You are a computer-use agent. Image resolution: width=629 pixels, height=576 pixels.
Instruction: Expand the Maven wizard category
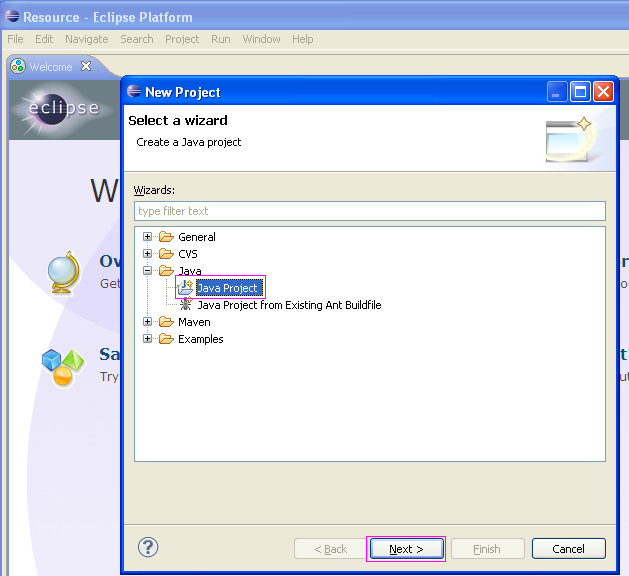(x=147, y=322)
